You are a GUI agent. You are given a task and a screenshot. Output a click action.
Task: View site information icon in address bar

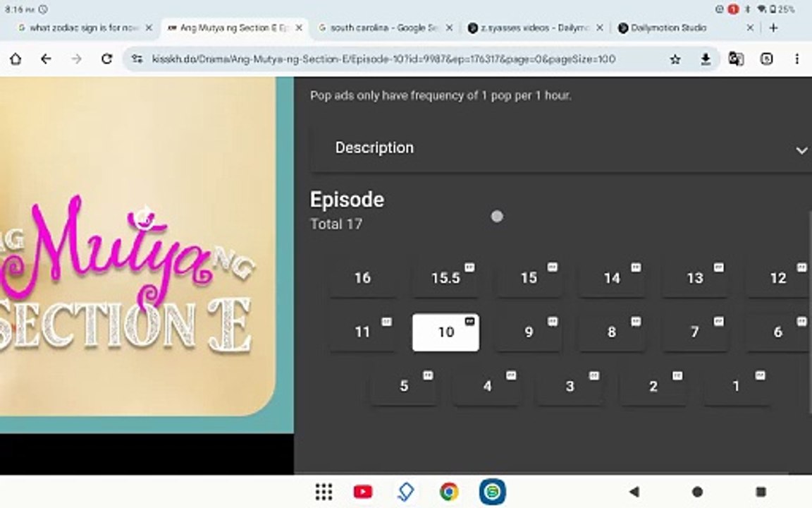tap(137, 59)
